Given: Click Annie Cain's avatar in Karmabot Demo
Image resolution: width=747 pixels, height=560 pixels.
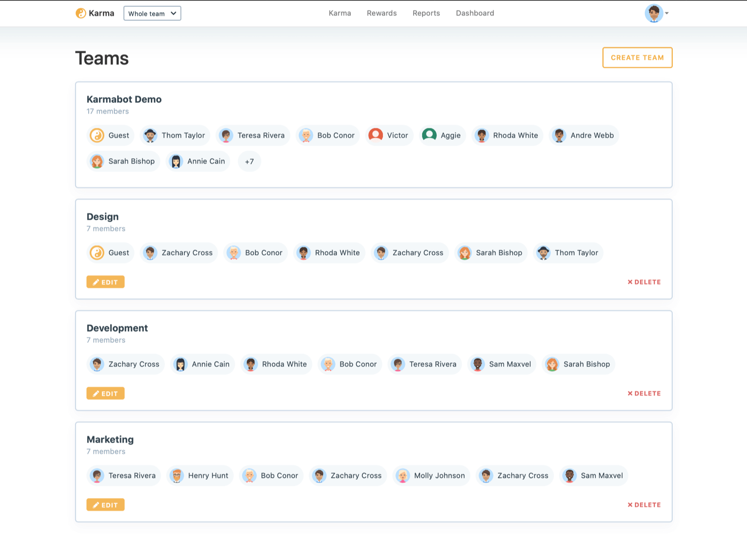Looking at the screenshot, I should [176, 161].
